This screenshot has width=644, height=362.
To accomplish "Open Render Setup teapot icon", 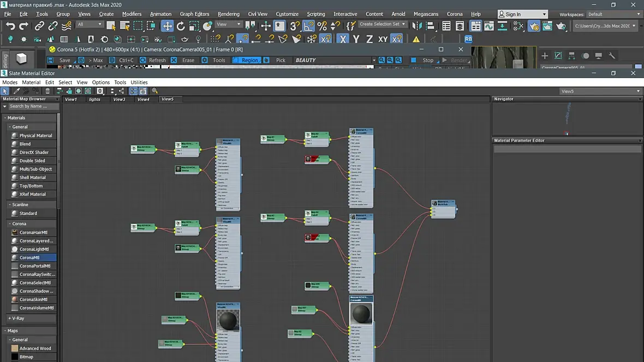I will pyautogui.click(x=533, y=26).
